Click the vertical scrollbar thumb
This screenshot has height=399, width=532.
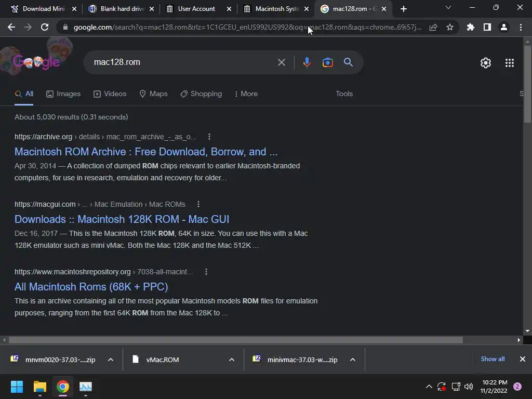pyautogui.click(x=527, y=84)
